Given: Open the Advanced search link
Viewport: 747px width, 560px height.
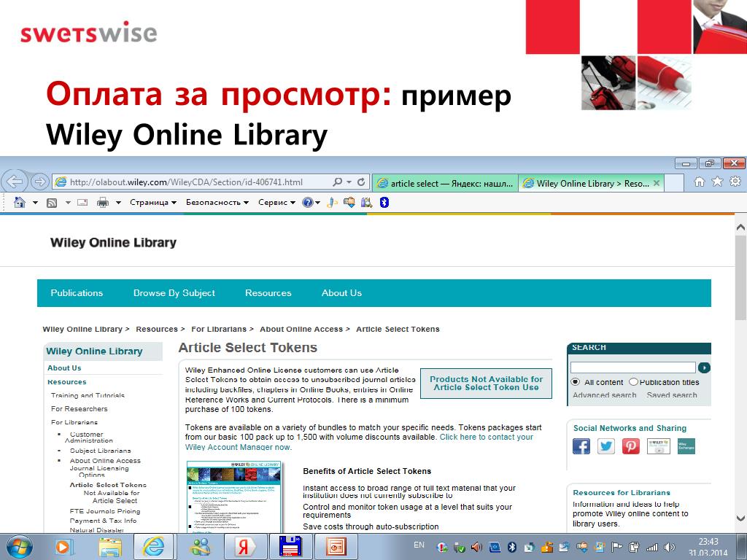Looking at the screenshot, I should 605,395.
